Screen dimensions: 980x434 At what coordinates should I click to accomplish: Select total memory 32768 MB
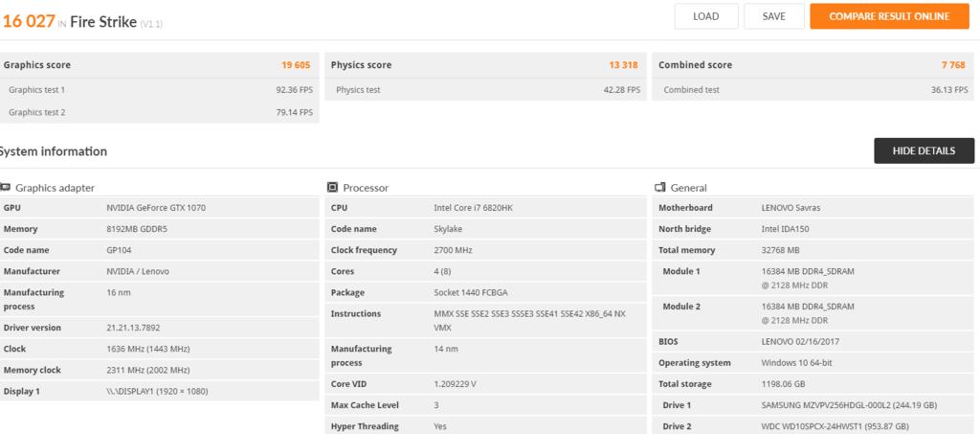781,250
